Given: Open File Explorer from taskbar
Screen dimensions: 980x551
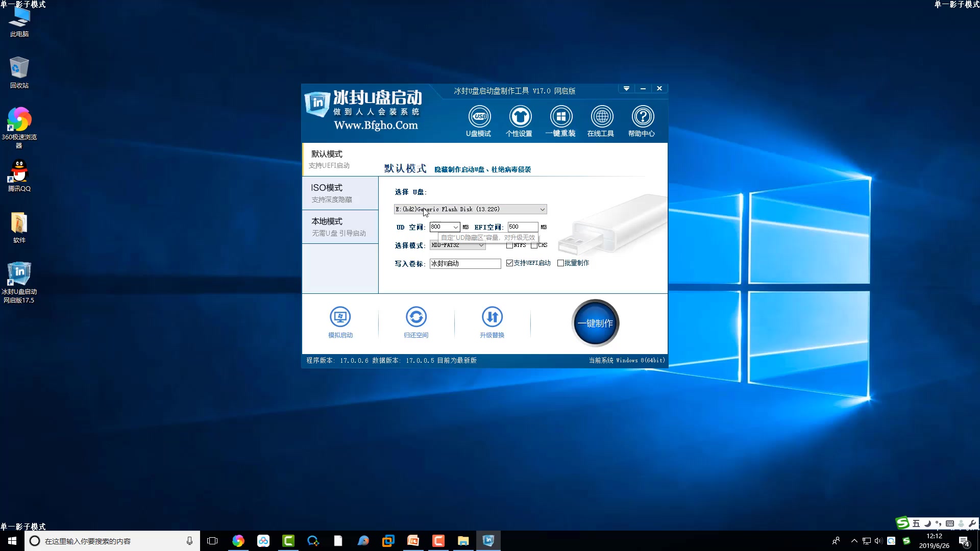Looking at the screenshot, I should [463, 541].
